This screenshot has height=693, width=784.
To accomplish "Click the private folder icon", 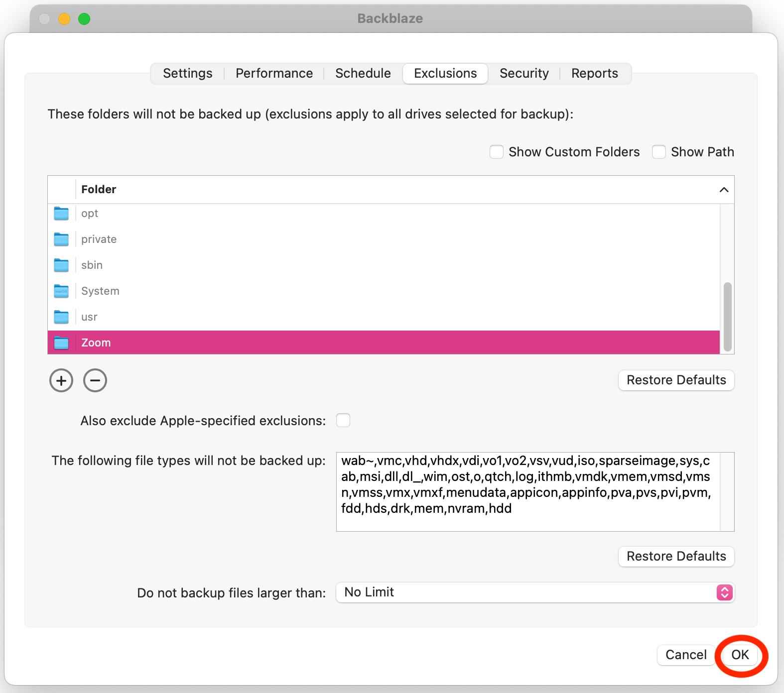I will 61,239.
